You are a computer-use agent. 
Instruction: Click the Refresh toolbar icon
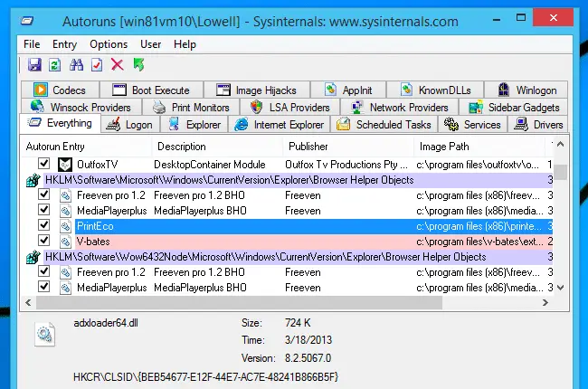55,65
